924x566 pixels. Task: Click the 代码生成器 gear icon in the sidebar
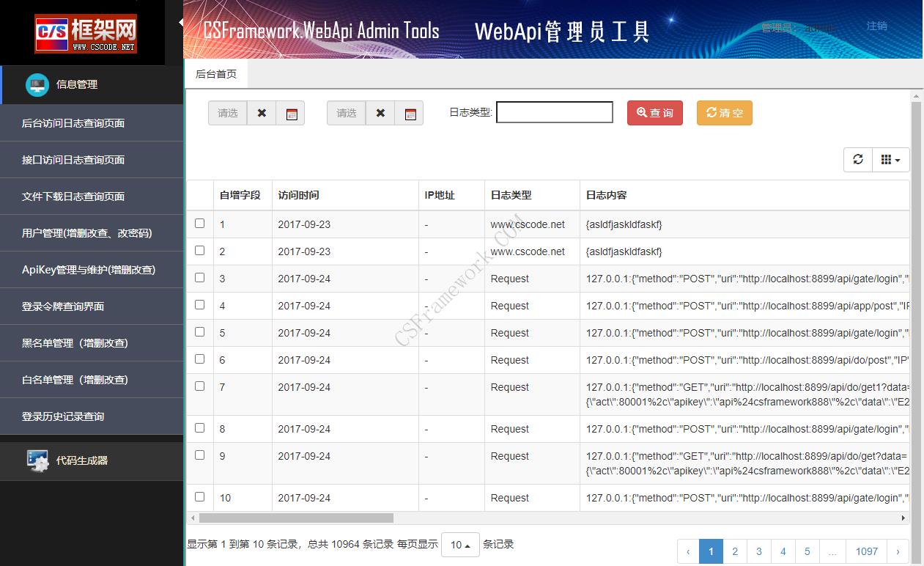tap(37, 460)
